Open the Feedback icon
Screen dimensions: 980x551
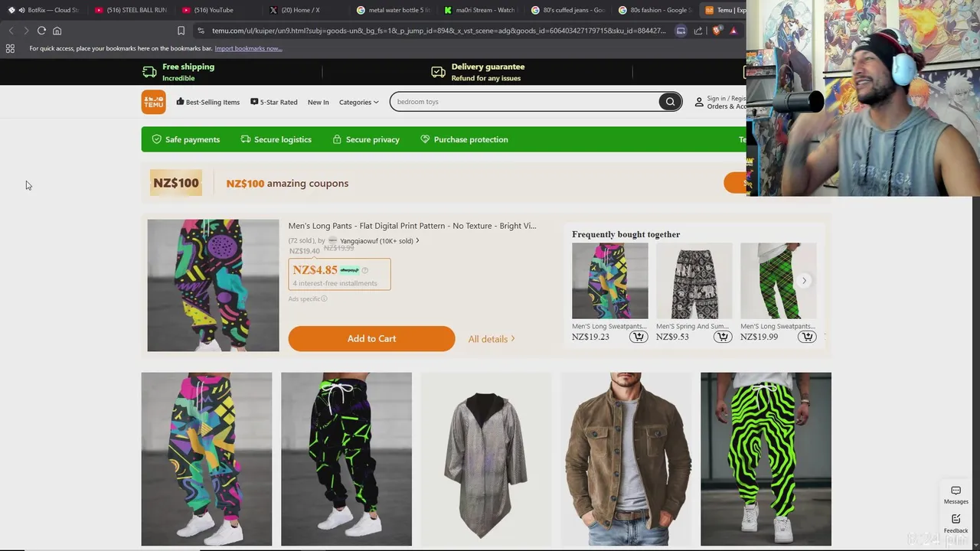point(955,523)
